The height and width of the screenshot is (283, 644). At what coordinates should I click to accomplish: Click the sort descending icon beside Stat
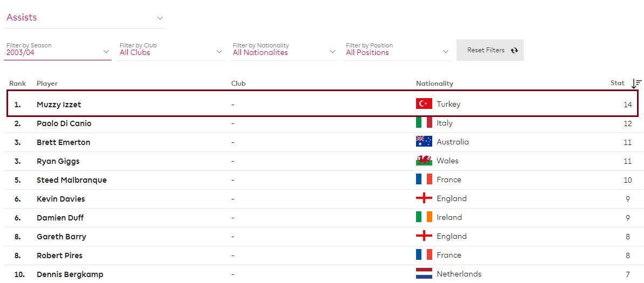[636, 84]
